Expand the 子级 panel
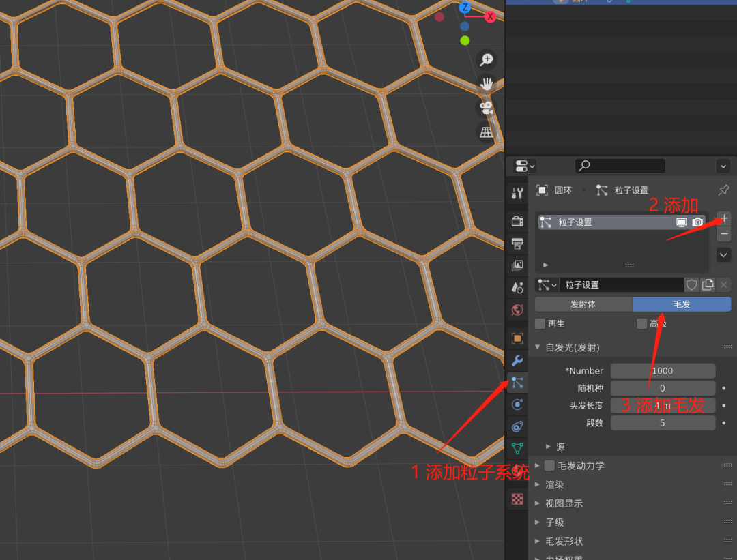Viewport: 737px width, 560px height. coord(538,522)
